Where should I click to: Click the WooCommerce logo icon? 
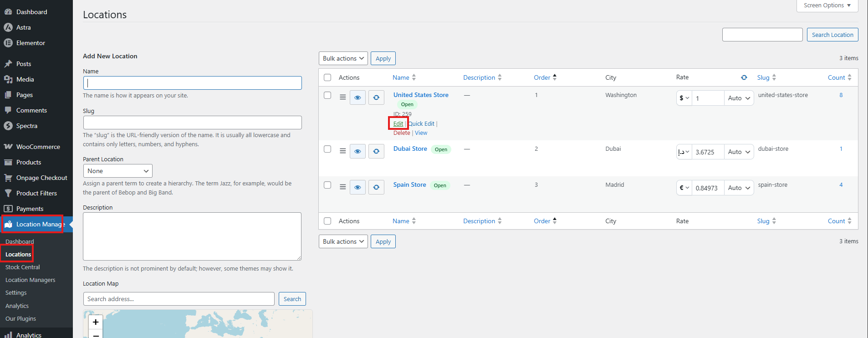click(8, 147)
